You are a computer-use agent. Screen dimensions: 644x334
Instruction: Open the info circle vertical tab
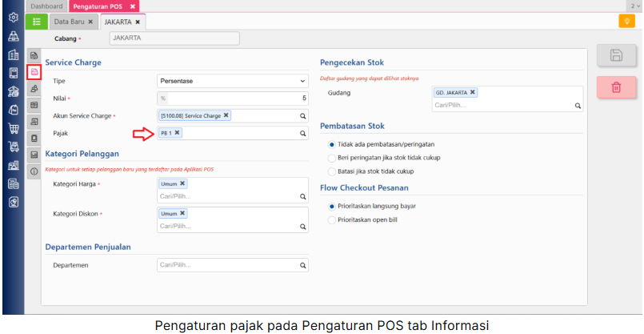[x=34, y=171]
